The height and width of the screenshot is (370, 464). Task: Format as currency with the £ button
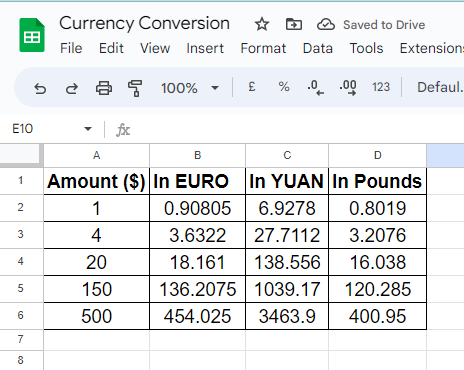point(252,87)
